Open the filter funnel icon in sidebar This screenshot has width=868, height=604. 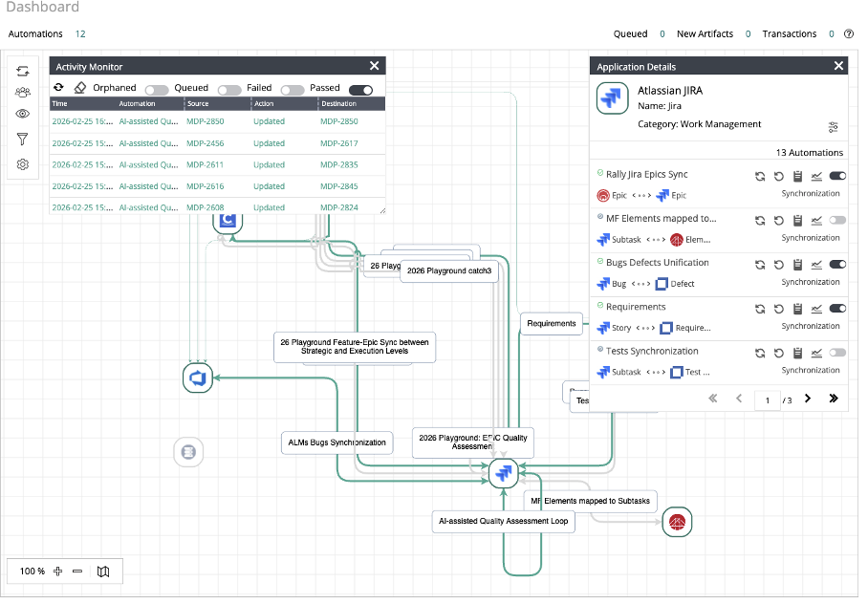tap(23, 140)
